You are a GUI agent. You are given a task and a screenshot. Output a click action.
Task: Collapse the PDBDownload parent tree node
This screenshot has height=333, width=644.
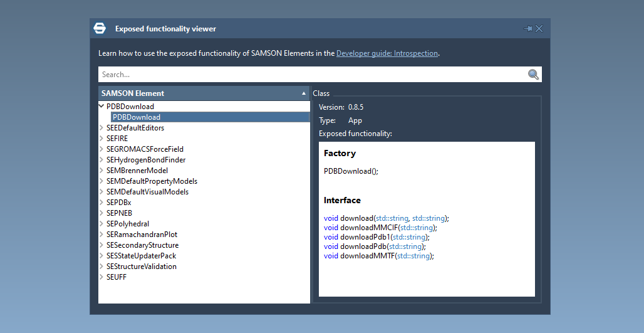point(101,107)
